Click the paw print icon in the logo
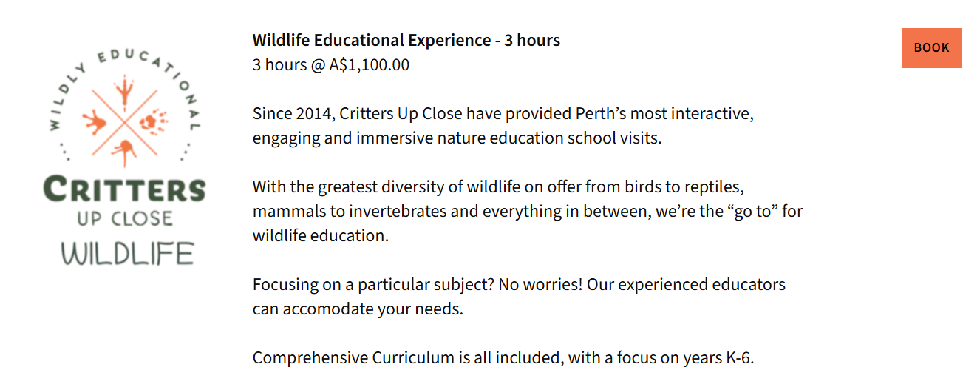Screen dimensions: 980x387 [x=154, y=118]
